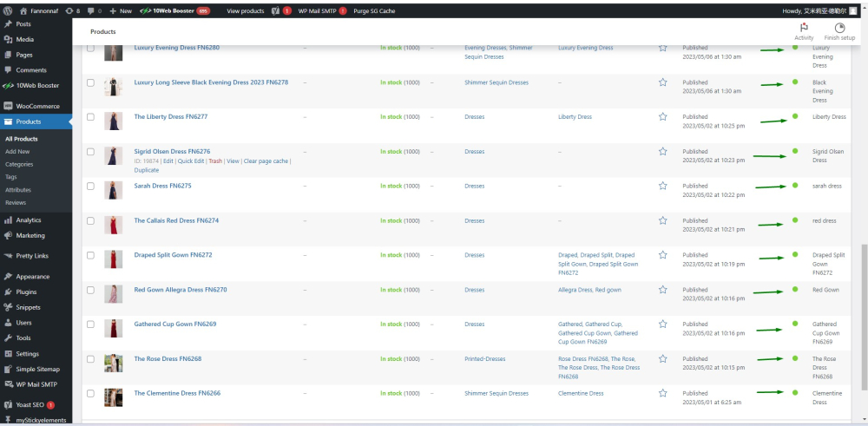Open the New content menu in admin bar
This screenshot has height=426, width=868.
pyautogui.click(x=121, y=11)
